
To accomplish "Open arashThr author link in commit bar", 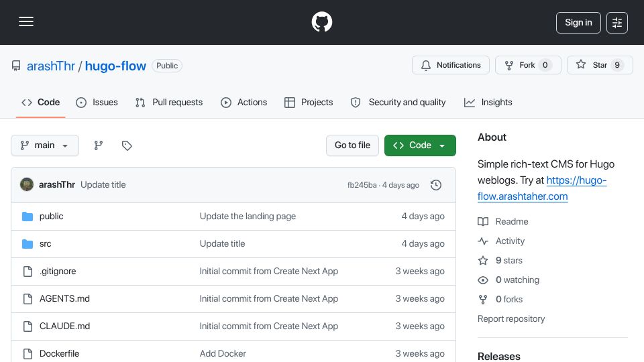I will point(56,185).
